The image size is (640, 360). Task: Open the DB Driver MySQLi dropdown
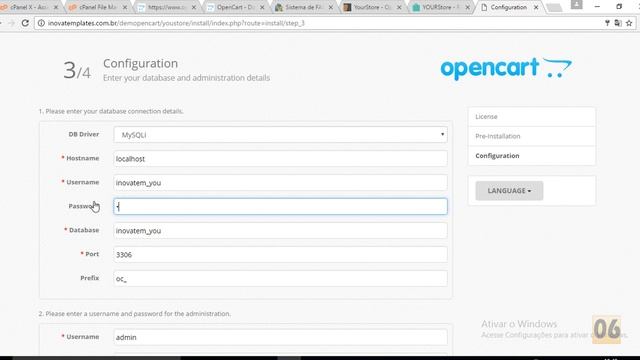[x=280, y=135]
